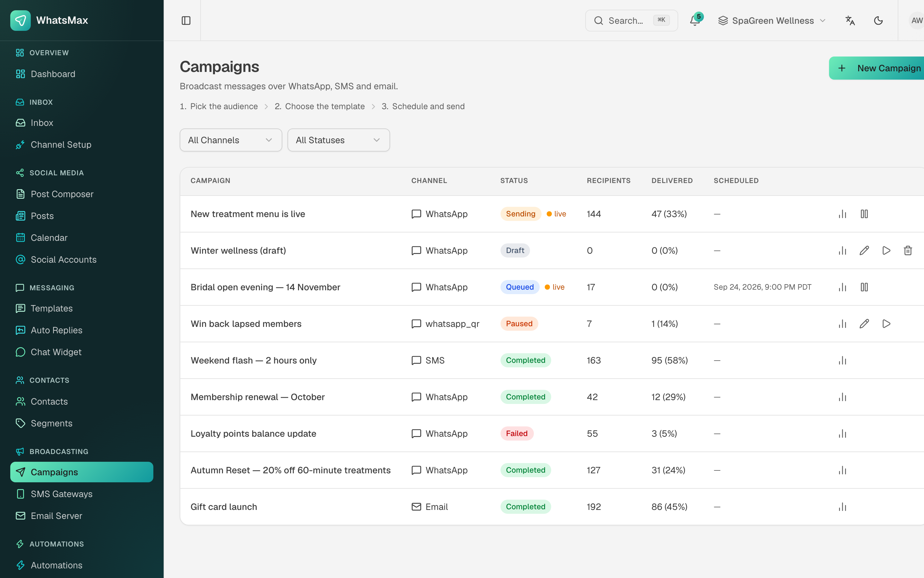Viewport: 924px width, 578px height.
Task: Click '95 (58%)' delivered value
Action: 669,361
